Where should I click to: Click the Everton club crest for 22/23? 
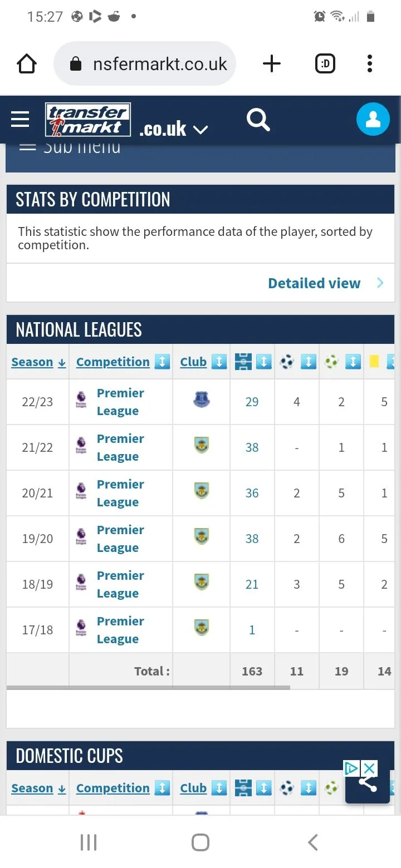pos(201,400)
